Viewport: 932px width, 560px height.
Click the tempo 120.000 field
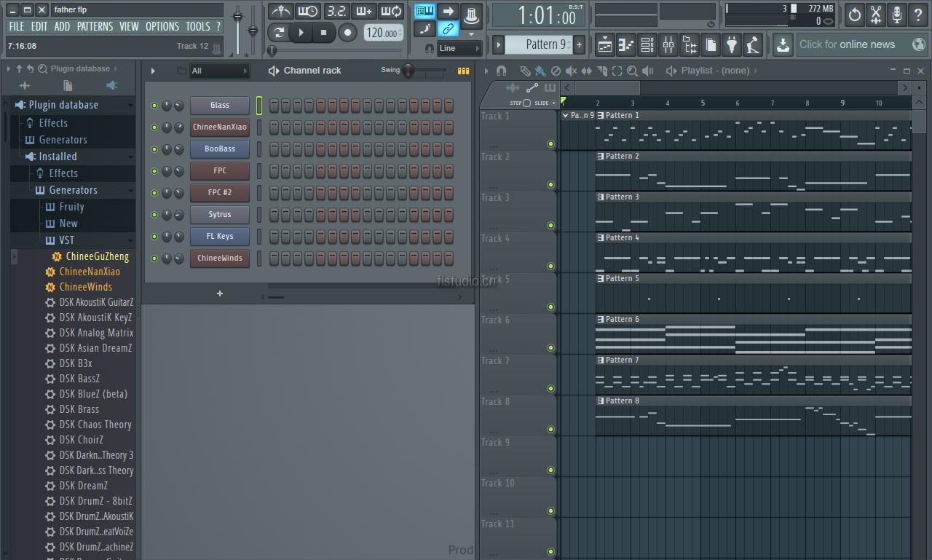point(382,33)
